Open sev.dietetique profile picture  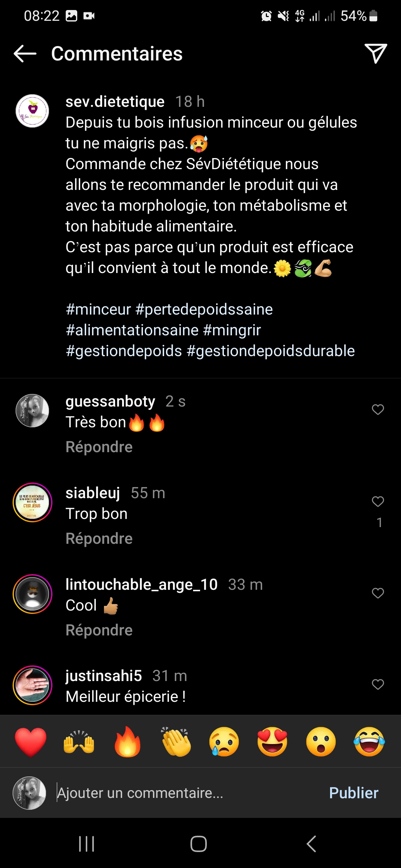[32, 111]
